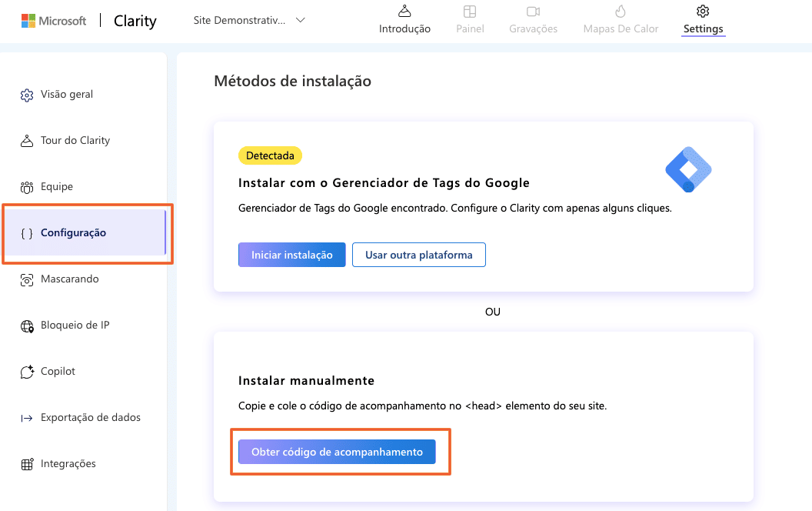Click the Painel dashboard icon
This screenshot has width=812, height=511.
click(470, 12)
